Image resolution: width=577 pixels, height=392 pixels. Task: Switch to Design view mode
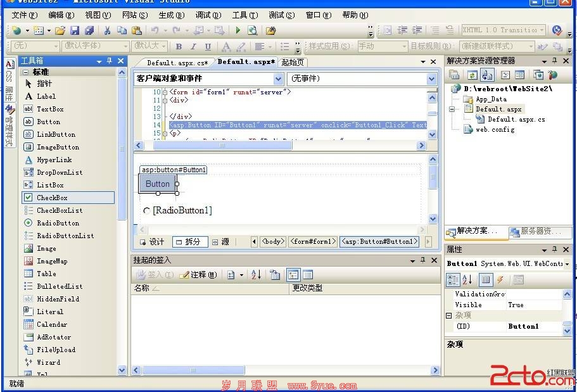click(152, 242)
